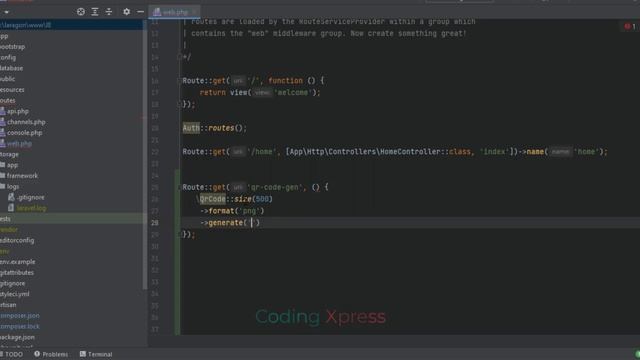640x360 pixels.
Task: Click the icon next to laravel.log
Action: coord(11,208)
